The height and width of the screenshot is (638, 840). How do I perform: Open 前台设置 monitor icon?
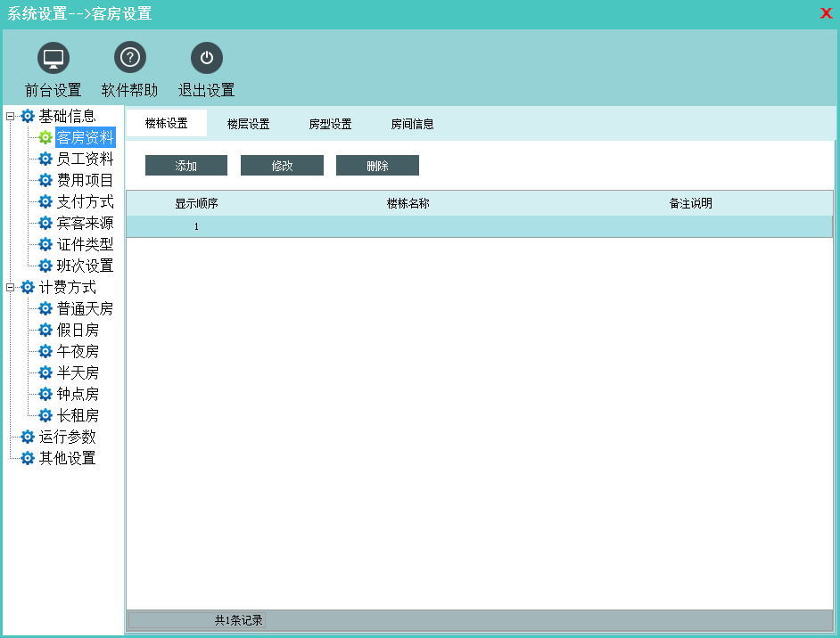pos(54,59)
